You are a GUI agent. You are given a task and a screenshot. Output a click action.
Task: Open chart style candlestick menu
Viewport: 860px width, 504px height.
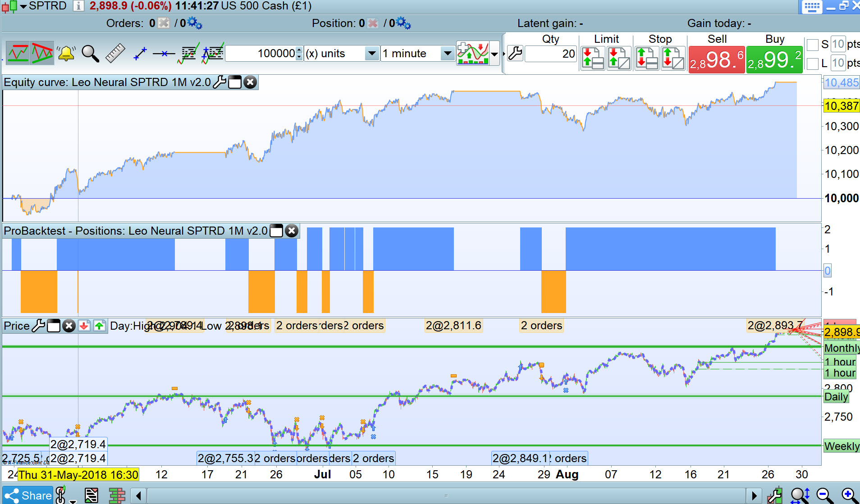[14, 6]
